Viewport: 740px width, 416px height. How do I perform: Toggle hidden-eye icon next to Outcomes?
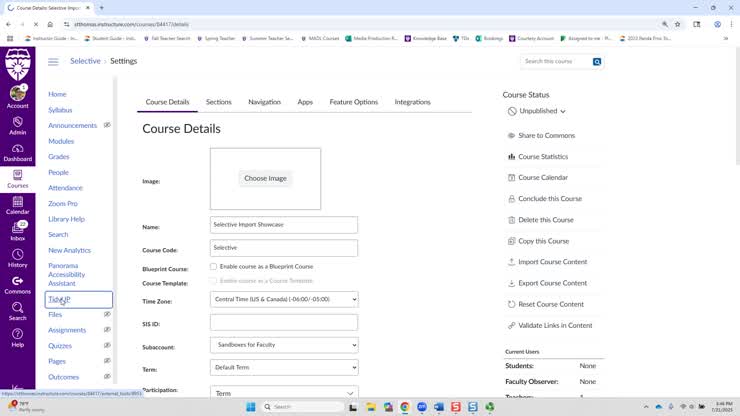click(107, 376)
